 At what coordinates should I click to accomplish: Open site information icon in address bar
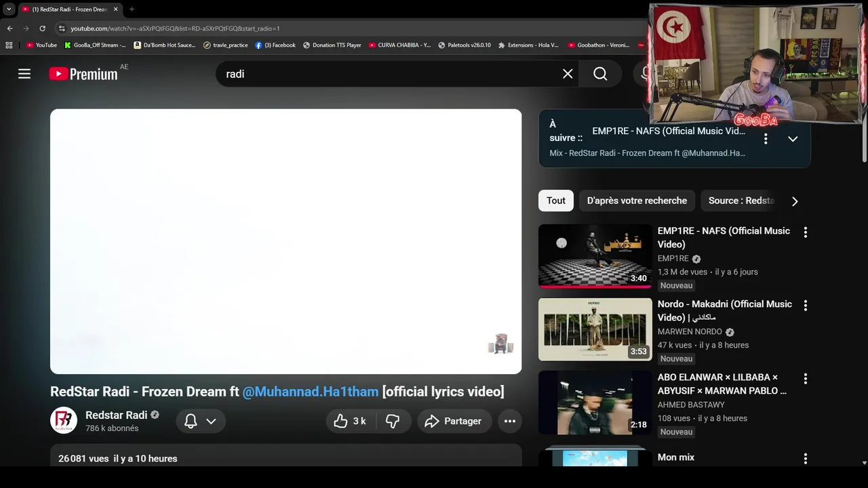tap(62, 28)
